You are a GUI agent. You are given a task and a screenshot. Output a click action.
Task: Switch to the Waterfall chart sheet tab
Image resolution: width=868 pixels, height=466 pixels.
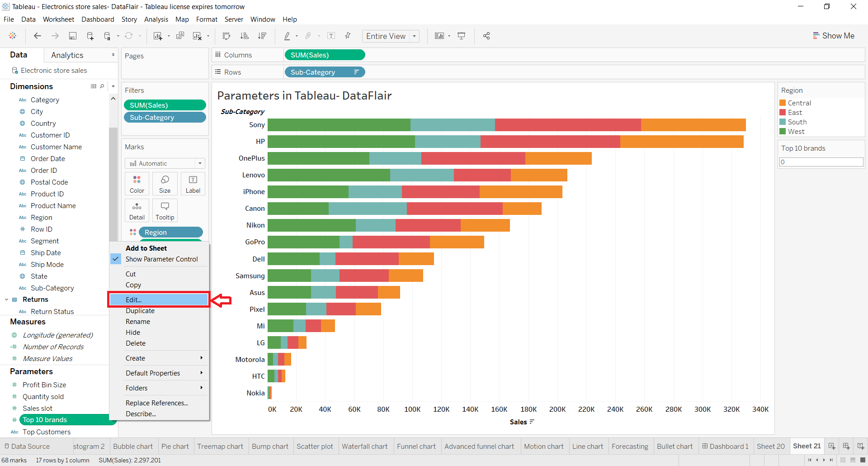[x=365, y=446]
